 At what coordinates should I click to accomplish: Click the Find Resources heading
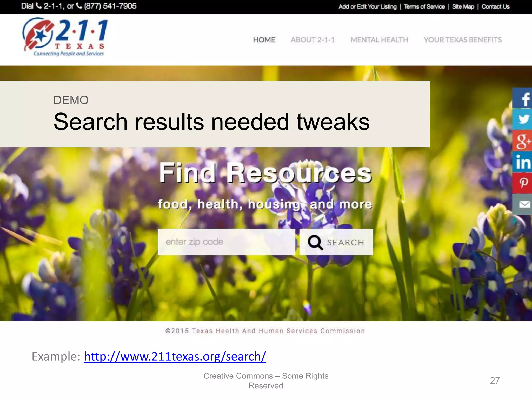(x=265, y=173)
